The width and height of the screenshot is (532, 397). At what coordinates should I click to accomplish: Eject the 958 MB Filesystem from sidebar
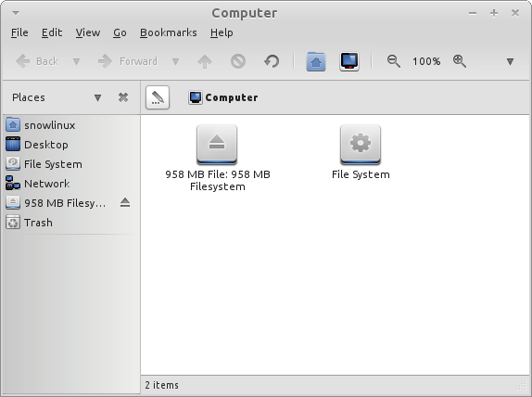pyautogui.click(x=125, y=203)
